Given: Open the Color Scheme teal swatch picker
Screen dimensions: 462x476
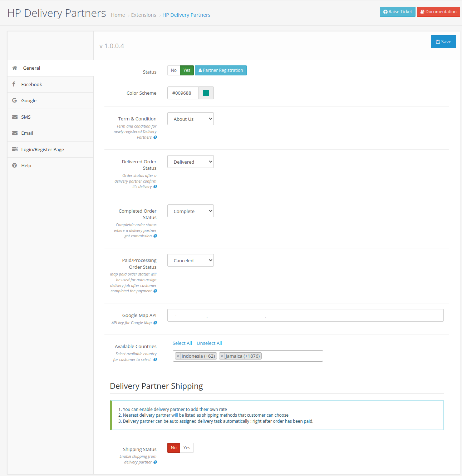Looking at the screenshot, I should tap(206, 93).
